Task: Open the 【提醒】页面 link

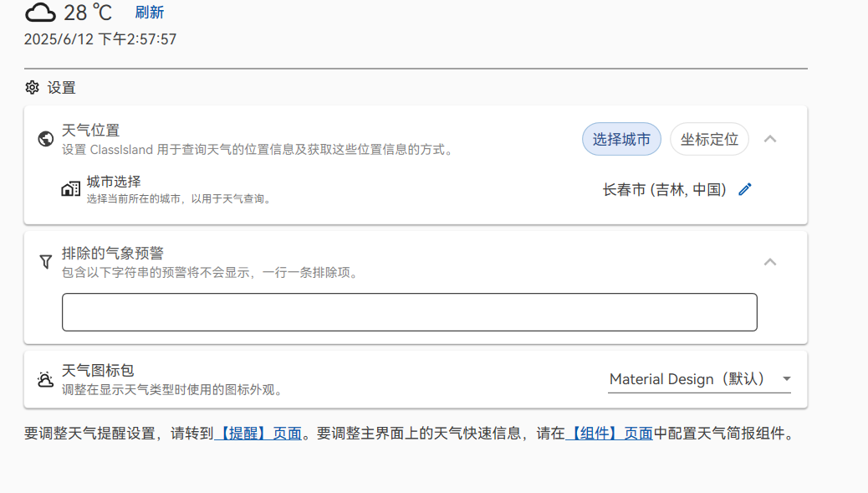Action: click(x=258, y=434)
